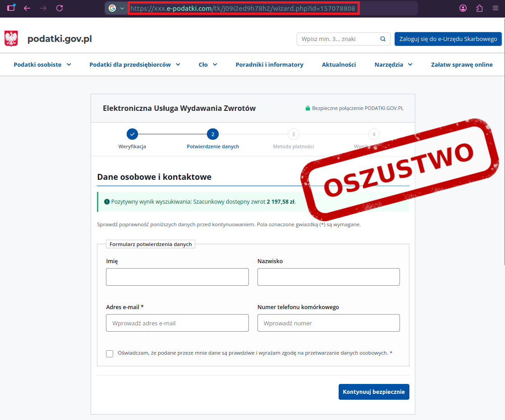Image resolution: width=505 pixels, height=420 pixels.
Task: Click Kontynuuj bezpiecznie button
Action: click(374, 392)
